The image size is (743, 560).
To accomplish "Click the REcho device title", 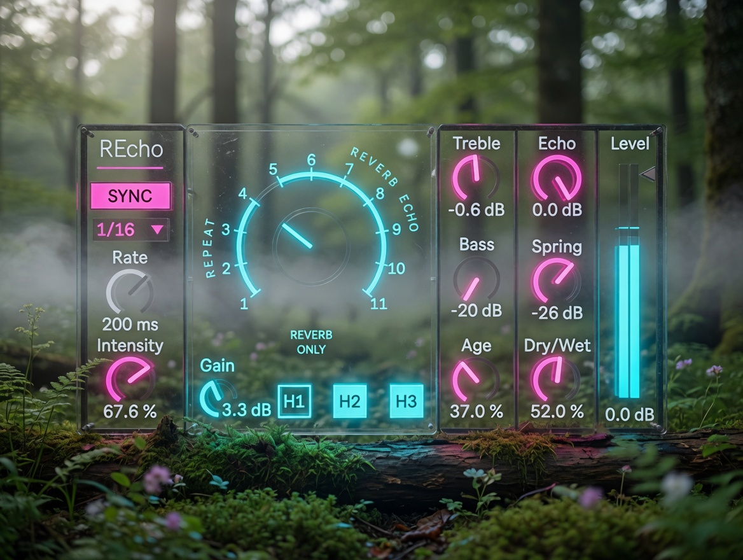I will (x=131, y=150).
